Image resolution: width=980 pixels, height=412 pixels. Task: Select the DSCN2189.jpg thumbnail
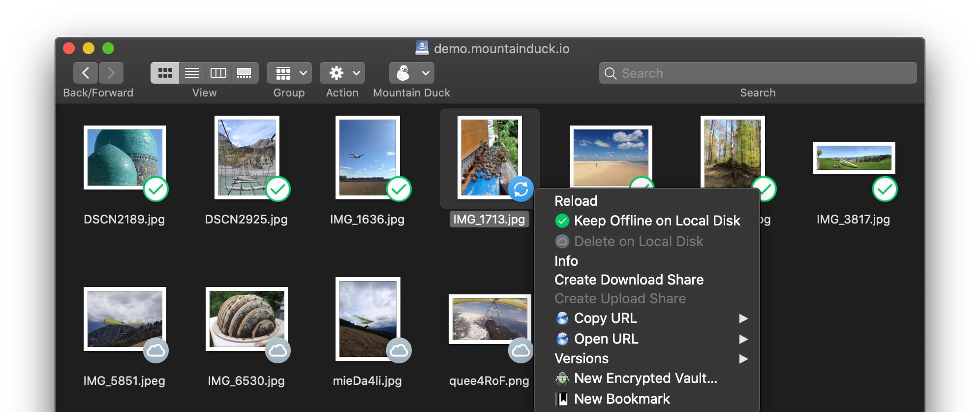point(124,158)
